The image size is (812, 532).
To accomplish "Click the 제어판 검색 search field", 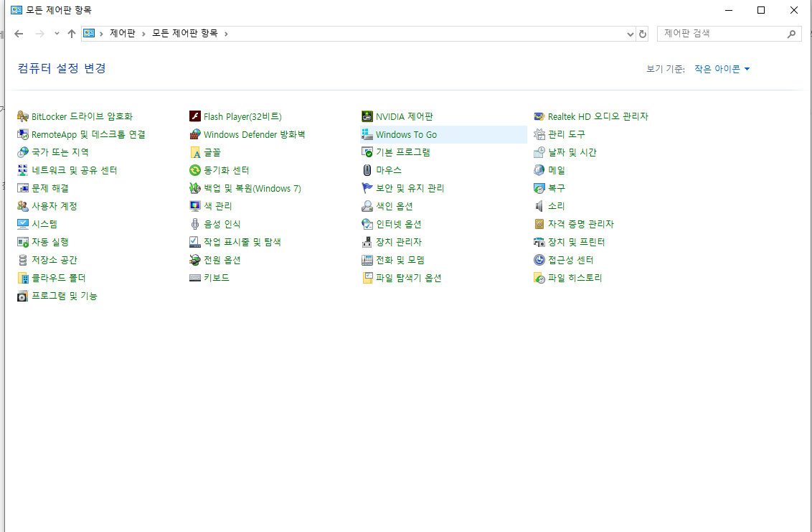I will pos(729,34).
